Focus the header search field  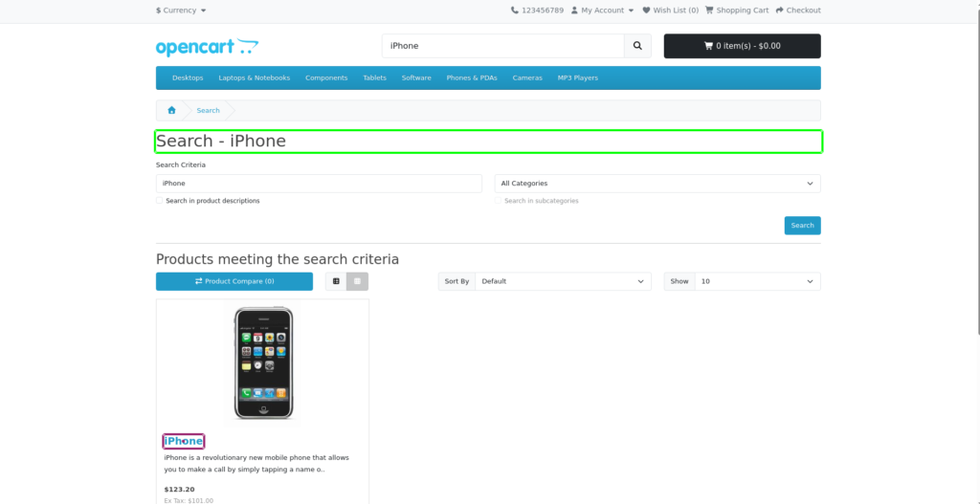click(503, 46)
